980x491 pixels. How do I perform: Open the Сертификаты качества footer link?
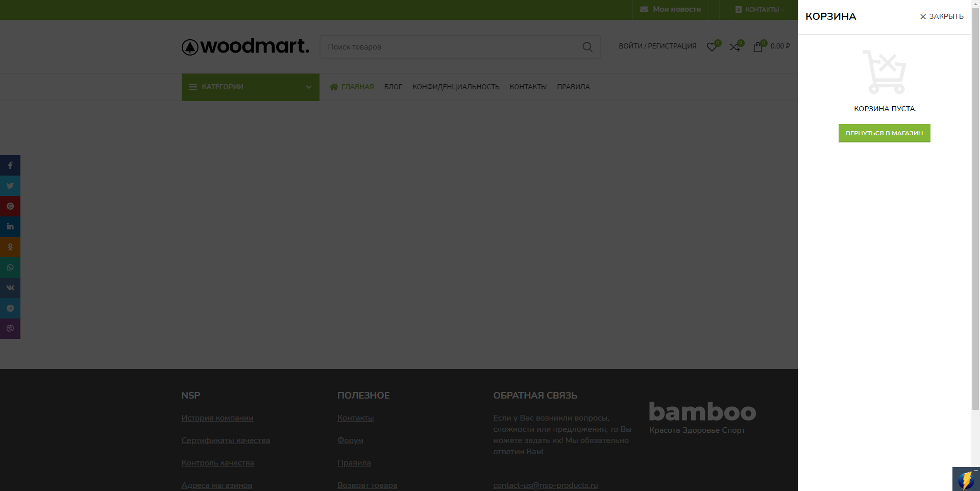point(226,440)
